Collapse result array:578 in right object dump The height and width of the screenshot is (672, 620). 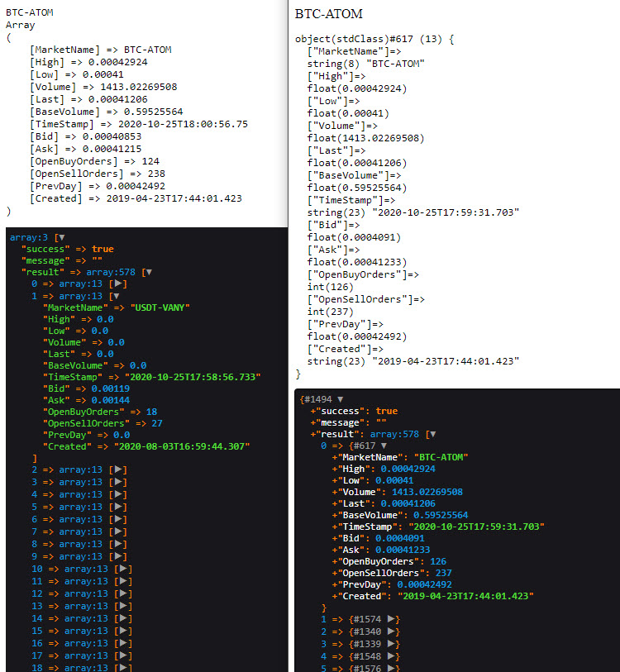point(432,434)
